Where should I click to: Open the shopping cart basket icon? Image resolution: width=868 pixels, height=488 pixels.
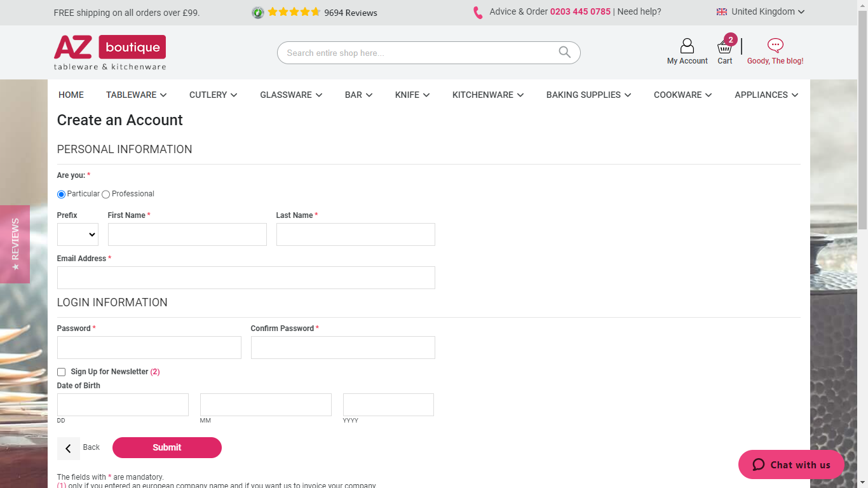point(724,47)
